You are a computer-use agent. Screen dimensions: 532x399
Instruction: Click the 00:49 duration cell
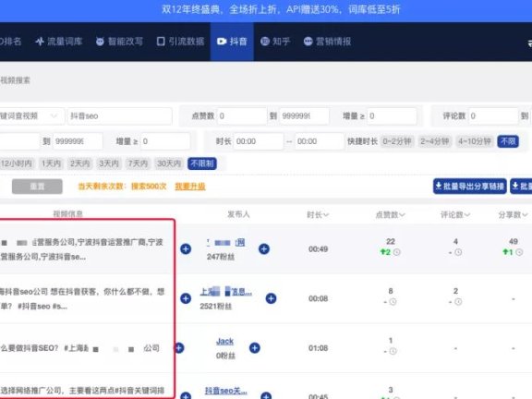click(x=318, y=249)
